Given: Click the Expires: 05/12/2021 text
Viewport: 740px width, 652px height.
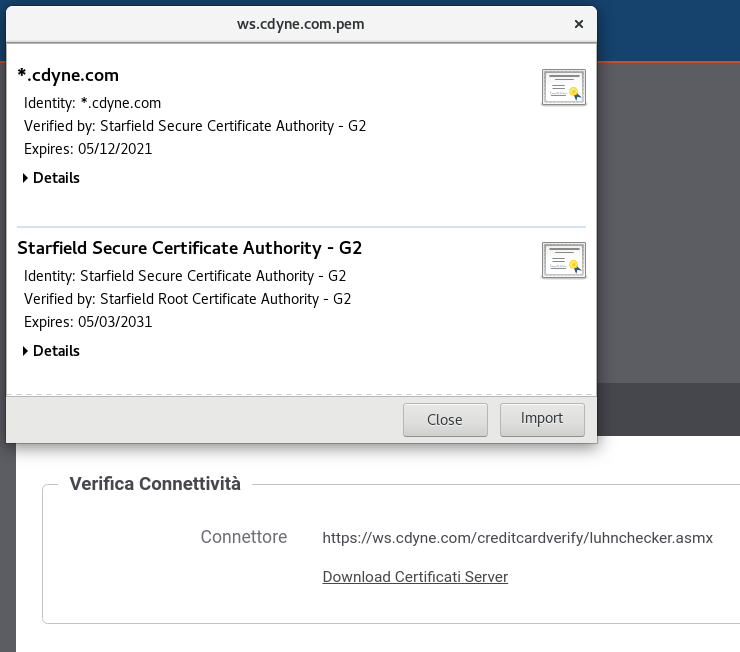Looking at the screenshot, I should tap(88, 149).
